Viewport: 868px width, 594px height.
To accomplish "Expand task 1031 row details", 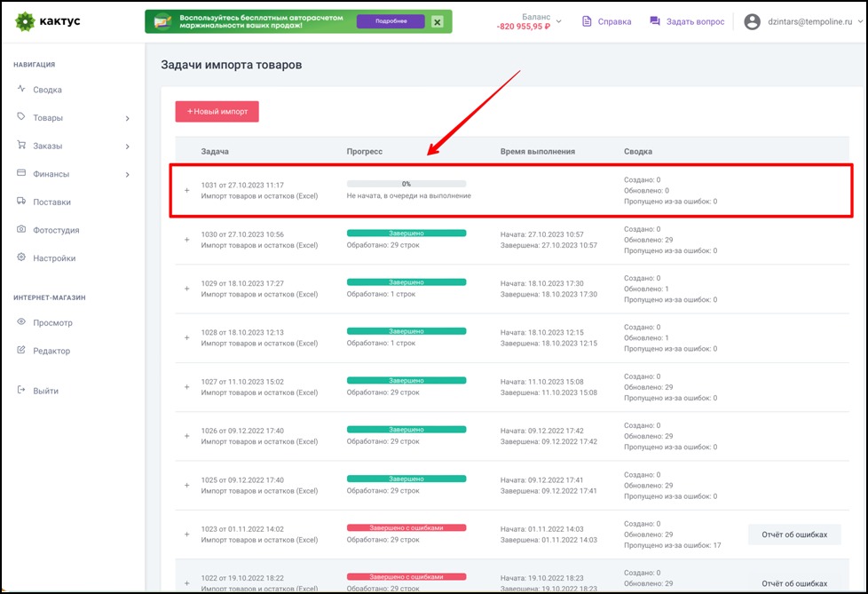I will pos(186,190).
